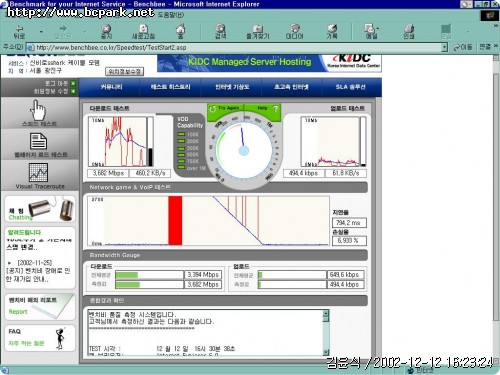
Task: Select the 460,2 KB/s download value
Action: coord(150,173)
